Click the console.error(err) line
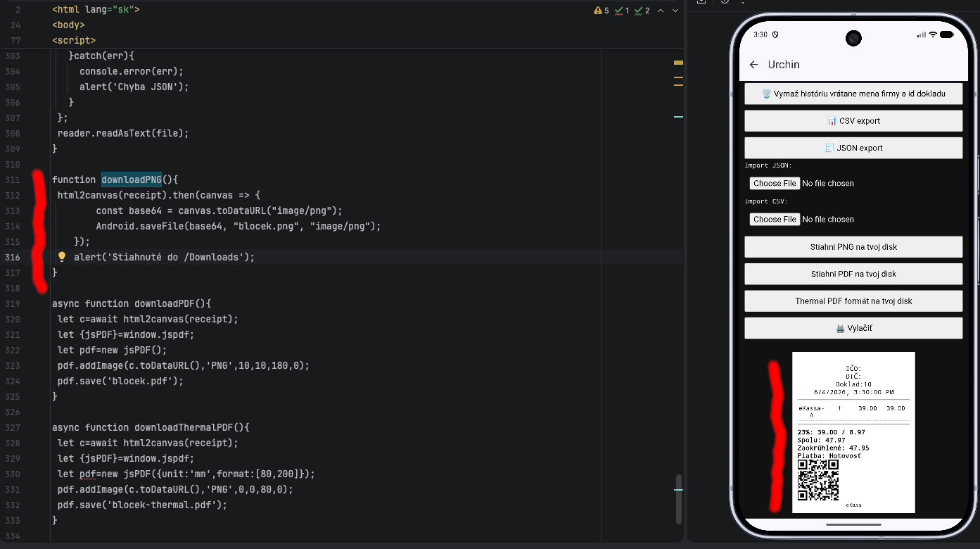This screenshot has width=980, height=549. point(132,71)
